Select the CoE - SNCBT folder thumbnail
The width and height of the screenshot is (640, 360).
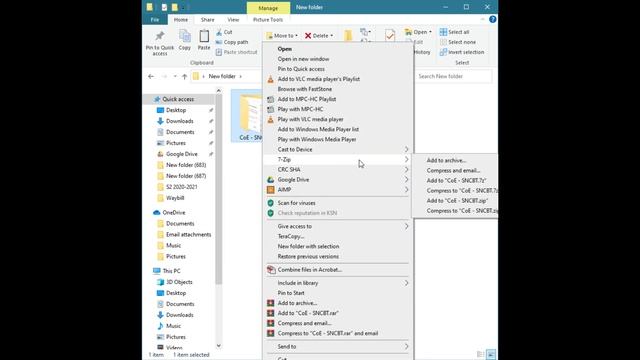pos(247,116)
